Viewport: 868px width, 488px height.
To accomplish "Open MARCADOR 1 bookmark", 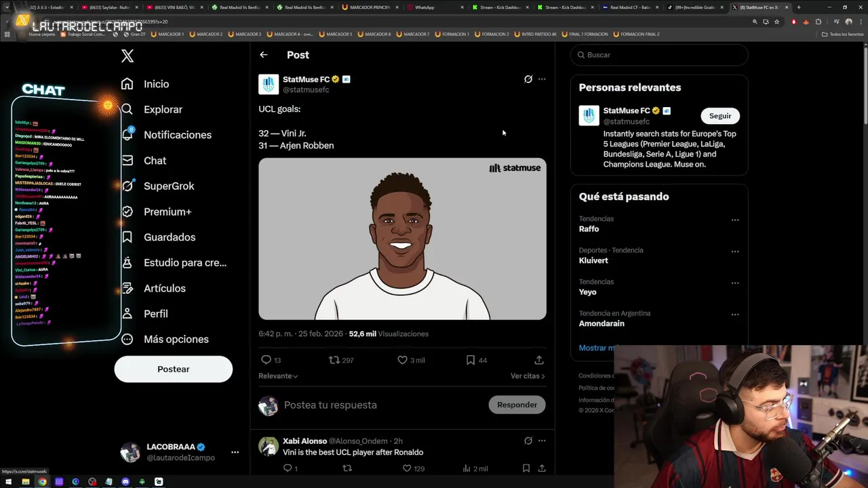I will [x=167, y=34].
